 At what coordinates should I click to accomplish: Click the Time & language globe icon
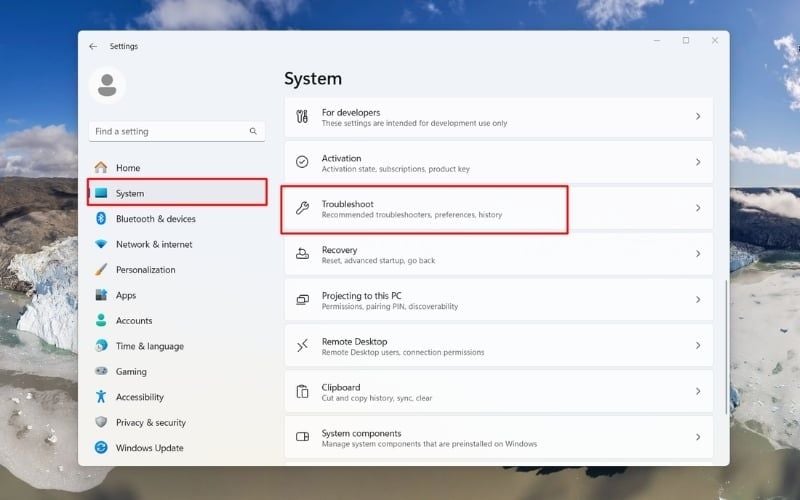tap(101, 346)
